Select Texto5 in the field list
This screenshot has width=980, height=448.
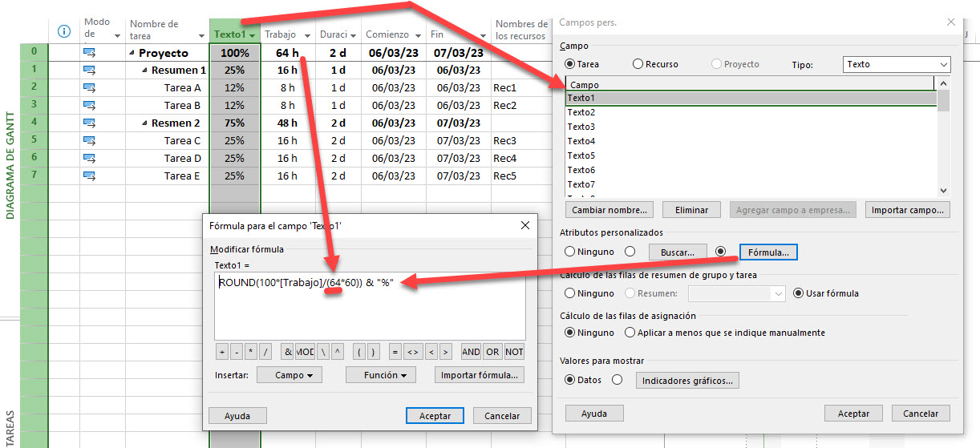(x=581, y=155)
